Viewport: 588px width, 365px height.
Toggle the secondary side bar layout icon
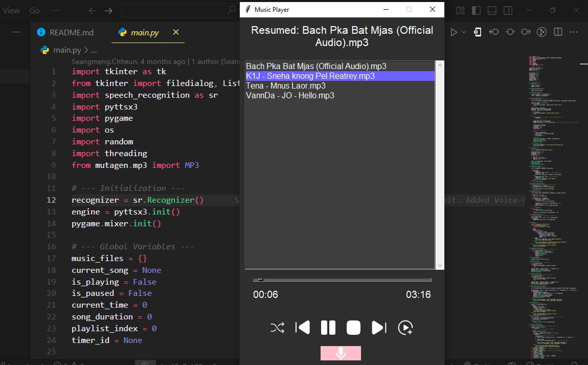click(x=508, y=11)
